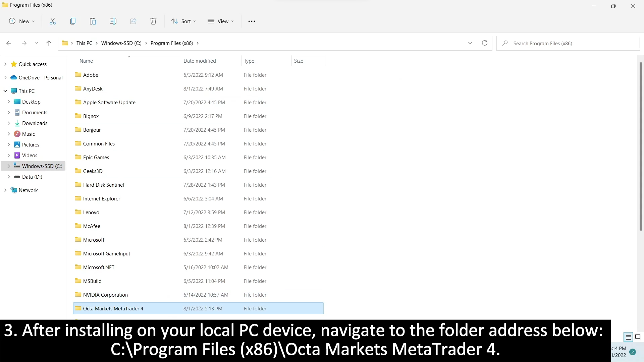Navigate back with the left arrow
The width and height of the screenshot is (644, 362).
click(x=9, y=43)
